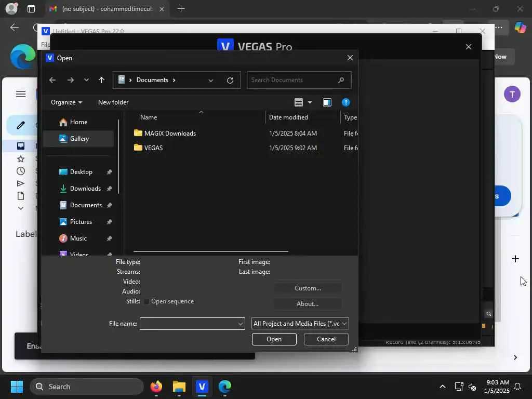Open Gmail main menu hamburger

(x=21, y=94)
